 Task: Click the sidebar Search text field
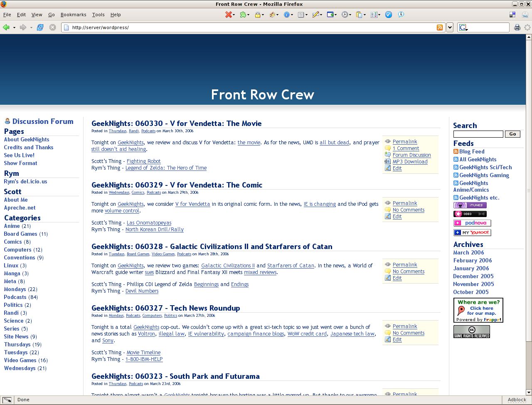[478, 134]
